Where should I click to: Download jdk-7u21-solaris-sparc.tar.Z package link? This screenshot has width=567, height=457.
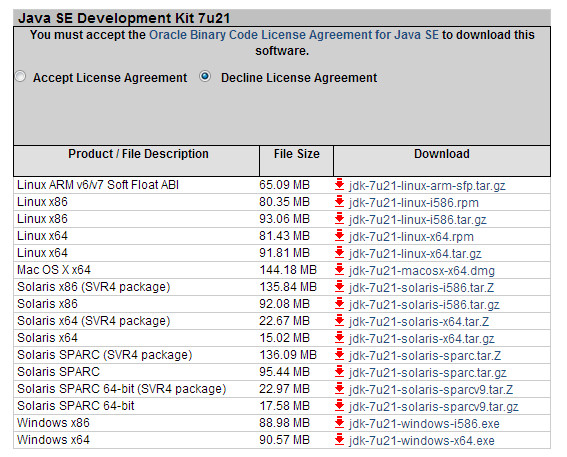(425, 356)
